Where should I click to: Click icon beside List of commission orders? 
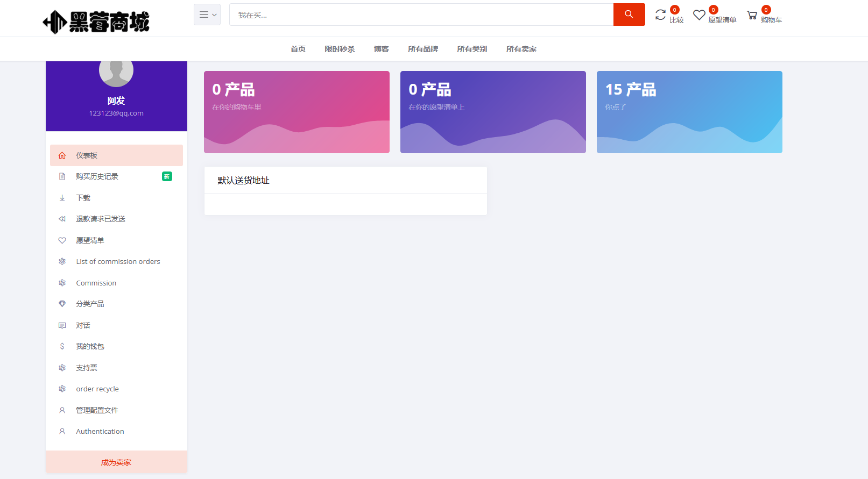62,261
